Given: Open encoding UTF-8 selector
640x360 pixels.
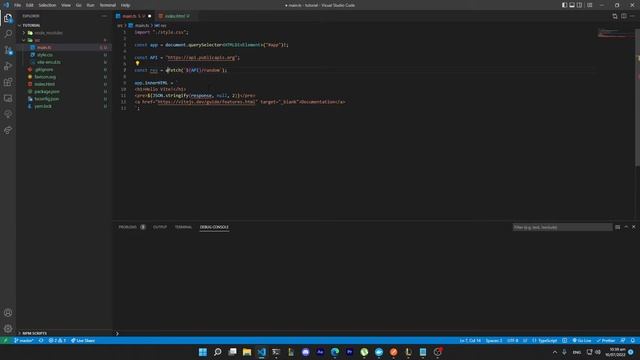Looking at the screenshot, I should coord(513,340).
